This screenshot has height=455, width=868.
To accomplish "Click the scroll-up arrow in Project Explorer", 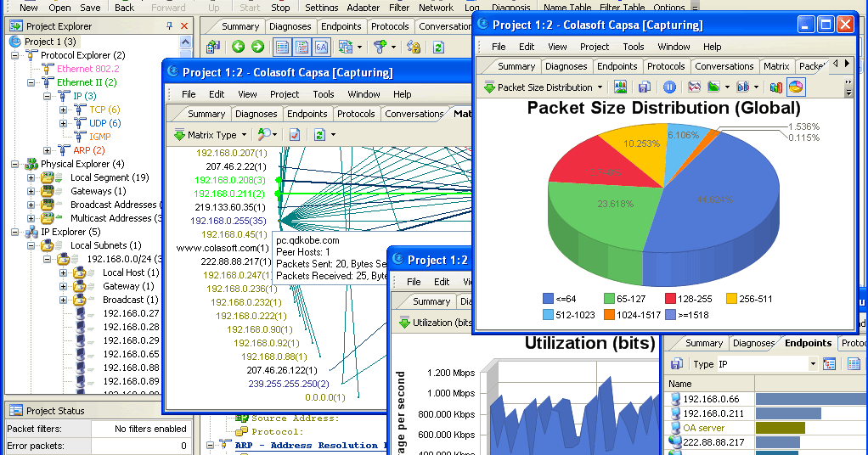I will point(185,42).
